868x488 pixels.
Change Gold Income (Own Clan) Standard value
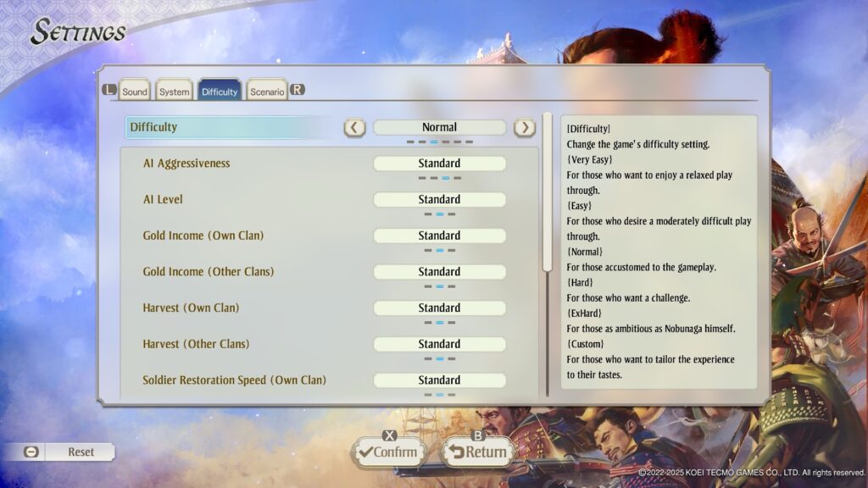(x=440, y=236)
